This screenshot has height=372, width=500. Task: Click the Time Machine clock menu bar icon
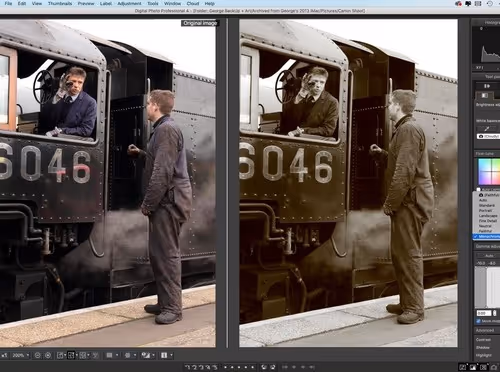(490, 4)
